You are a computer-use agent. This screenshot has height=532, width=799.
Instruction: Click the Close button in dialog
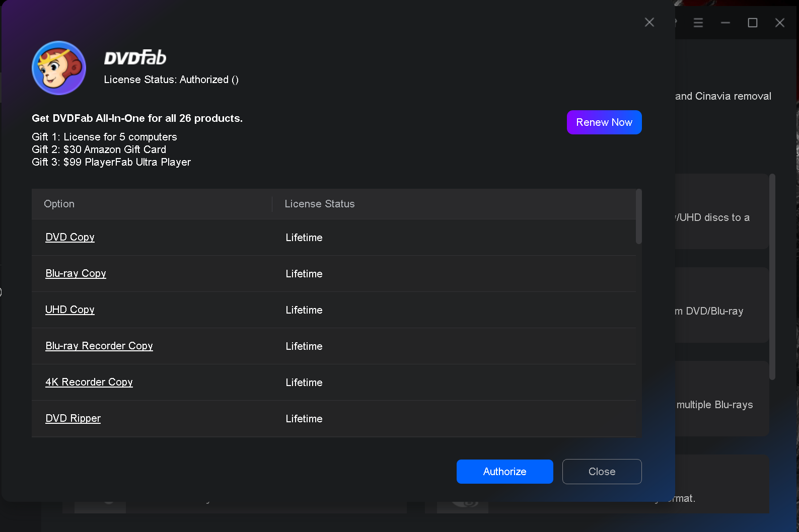pyautogui.click(x=602, y=472)
